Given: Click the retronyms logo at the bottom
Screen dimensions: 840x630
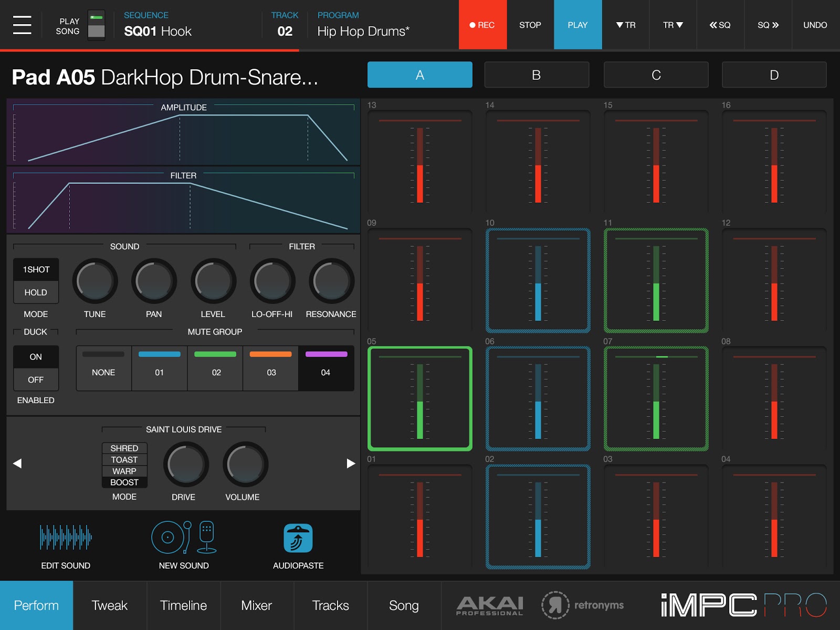Looking at the screenshot, I should tap(582, 605).
